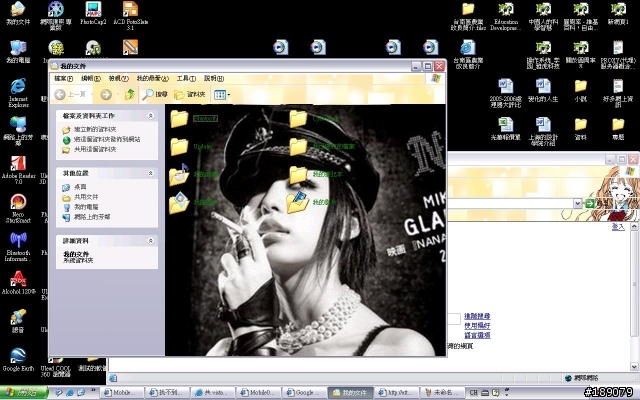Collapse the 詳細資料 panel

151,241
